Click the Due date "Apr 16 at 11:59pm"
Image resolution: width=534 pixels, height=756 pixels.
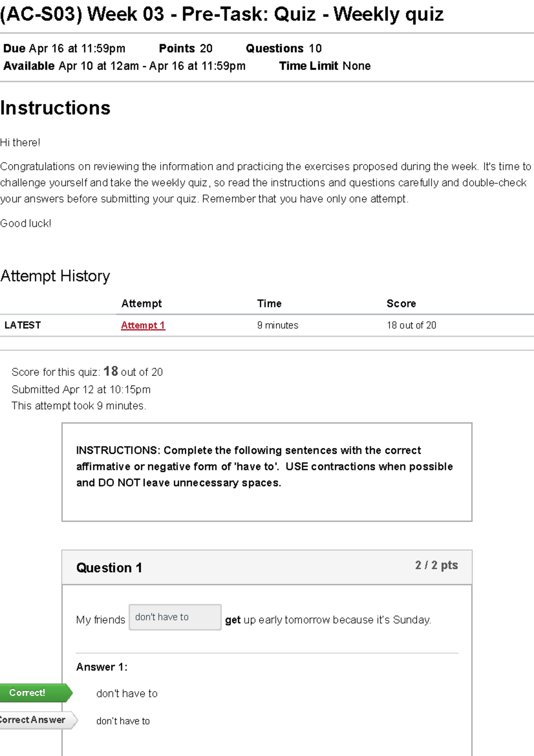77,49
